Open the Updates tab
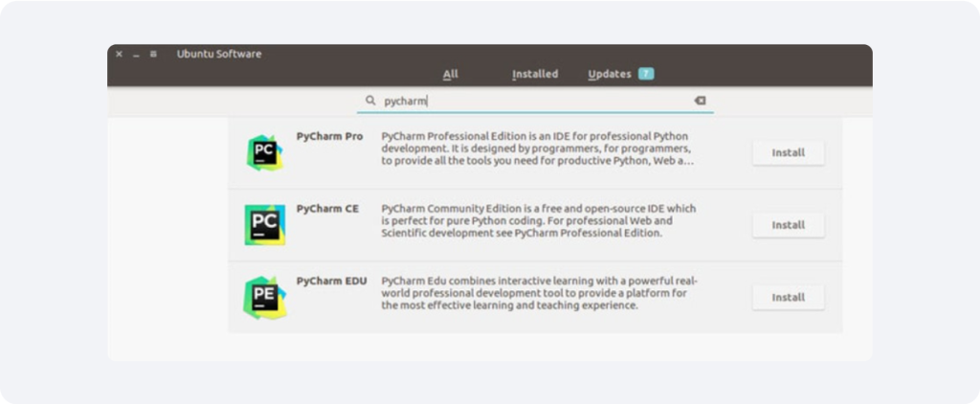The height and width of the screenshot is (404, 980). [610, 74]
